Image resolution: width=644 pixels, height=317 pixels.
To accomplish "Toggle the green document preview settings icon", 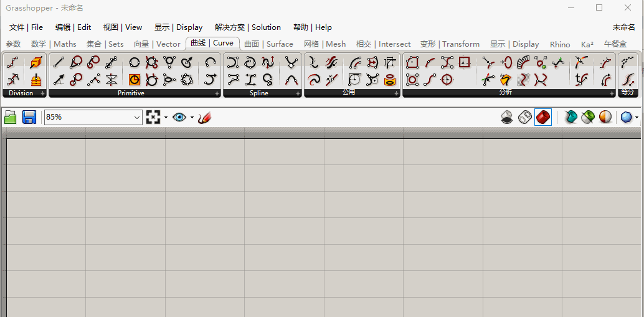I will click(x=588, y=118).
